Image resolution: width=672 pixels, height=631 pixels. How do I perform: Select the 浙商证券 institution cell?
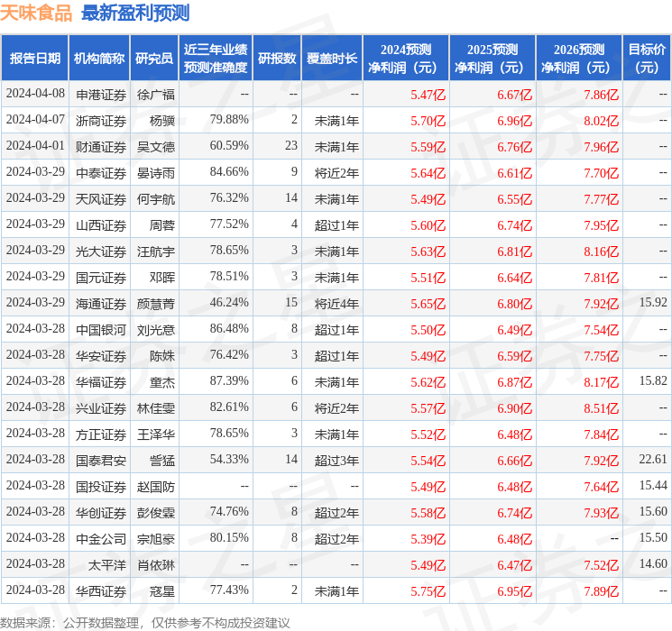101,121
